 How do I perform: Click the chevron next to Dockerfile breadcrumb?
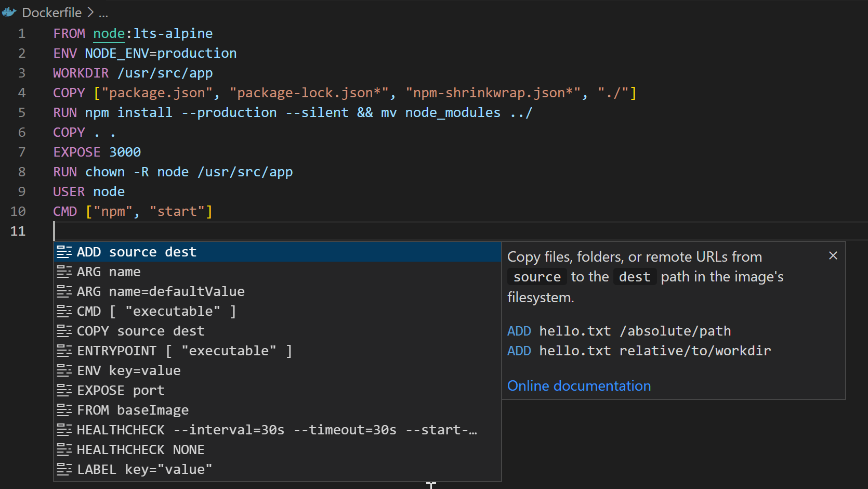[x=90, y=12]
